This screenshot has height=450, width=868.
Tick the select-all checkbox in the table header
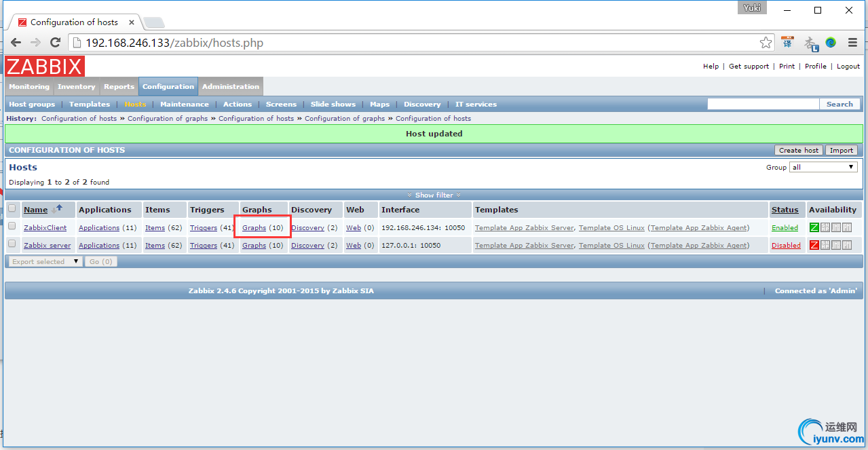click(x=12, y=208)
